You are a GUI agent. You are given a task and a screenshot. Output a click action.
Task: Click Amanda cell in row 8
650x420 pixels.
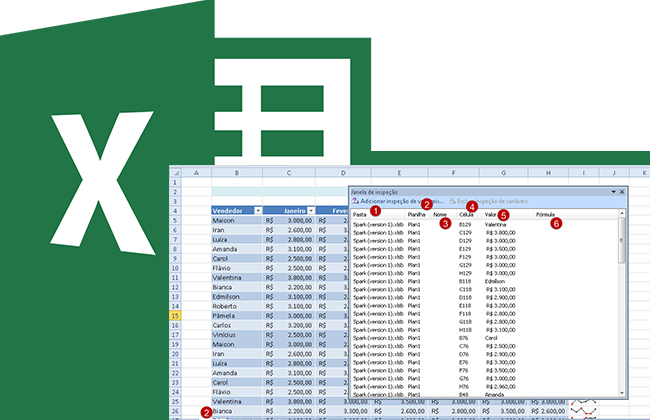[x=237, y=249]
